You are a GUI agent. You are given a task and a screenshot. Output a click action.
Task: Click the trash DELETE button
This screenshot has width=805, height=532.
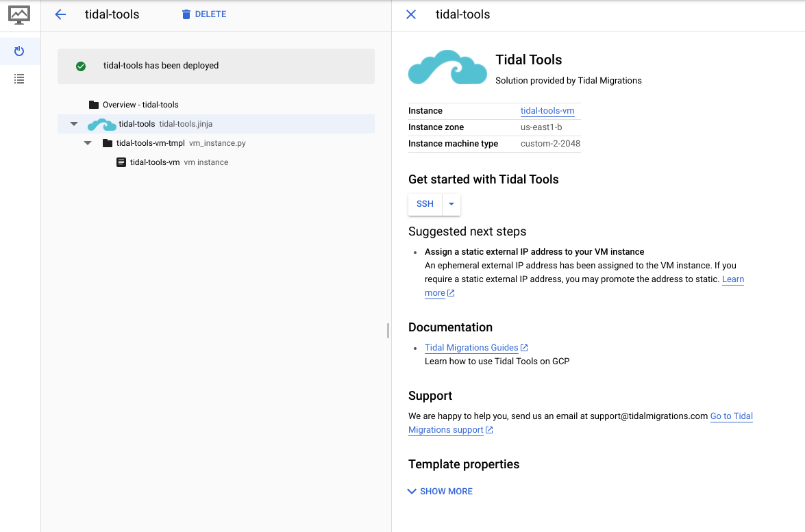203,14
